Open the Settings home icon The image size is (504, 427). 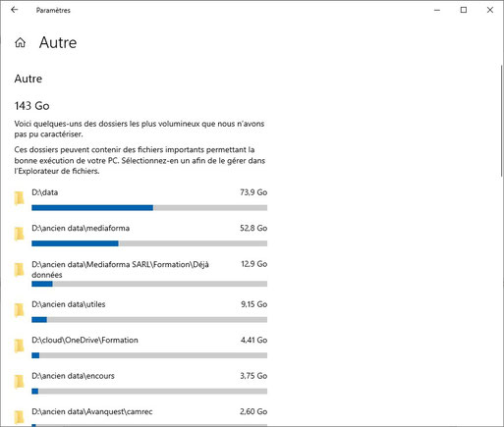pos(20,42)
